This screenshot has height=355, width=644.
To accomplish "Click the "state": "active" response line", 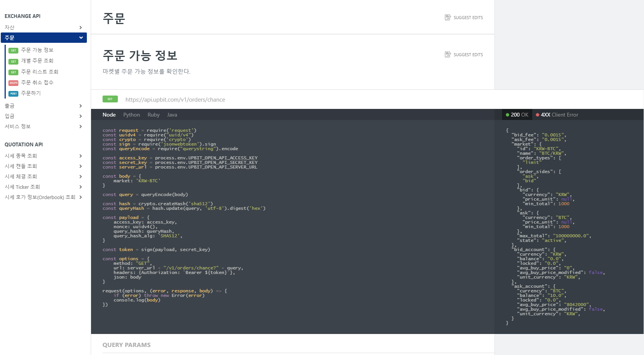I will click(x=542, y=240).
